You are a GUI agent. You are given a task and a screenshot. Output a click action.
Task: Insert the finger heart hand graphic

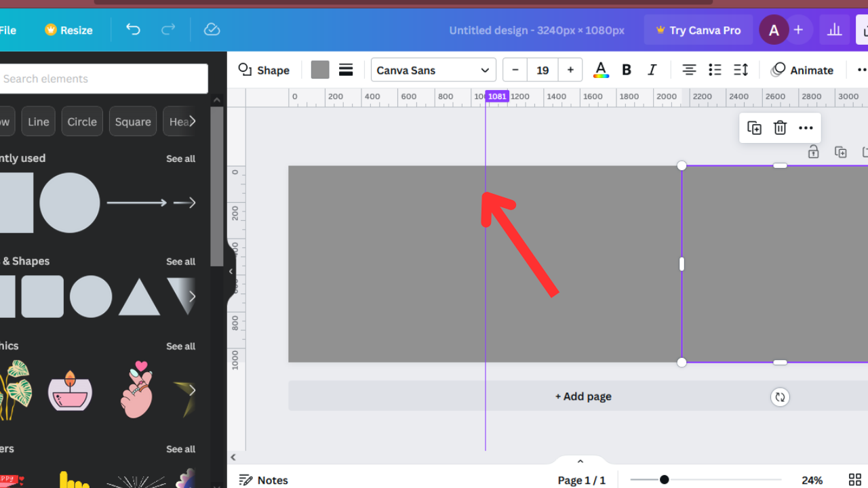coord(138,389)
